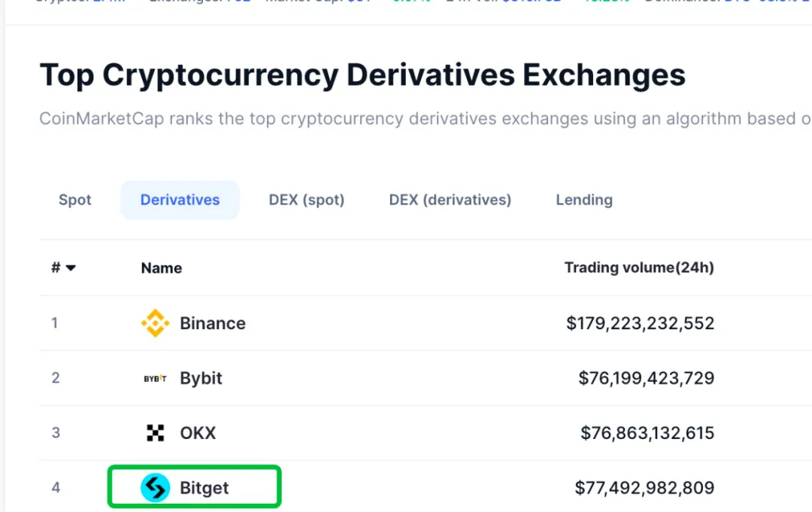Click the OKX logo icon
The height and width of the screenshot is (512, 812).
pyautogui.click(x=156, y=433)
